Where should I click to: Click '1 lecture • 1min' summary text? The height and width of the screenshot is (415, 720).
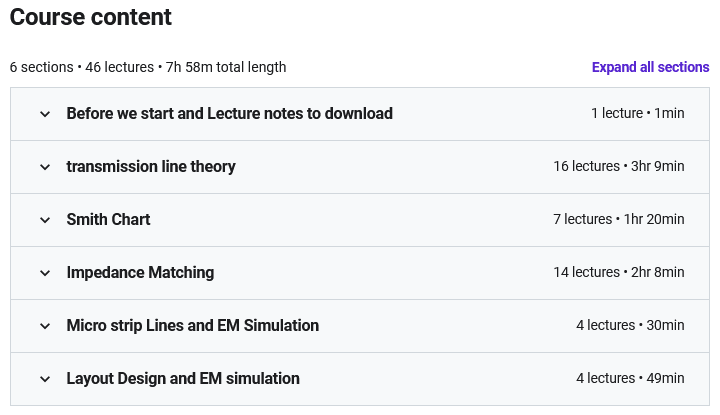[637, 113]
